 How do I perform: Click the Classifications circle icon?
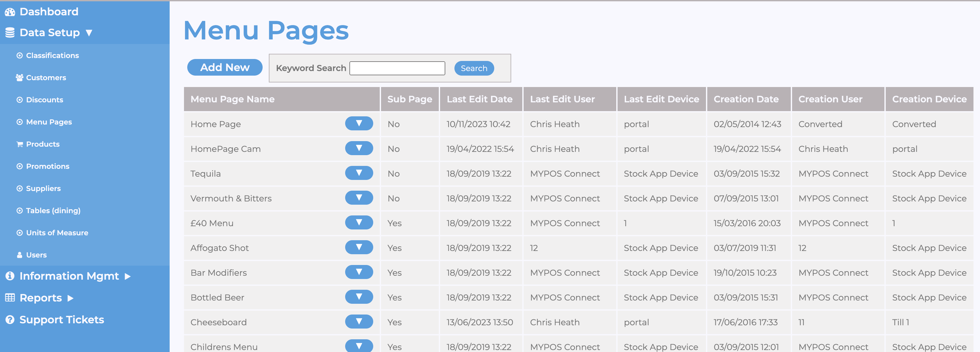tap(19, 55)
